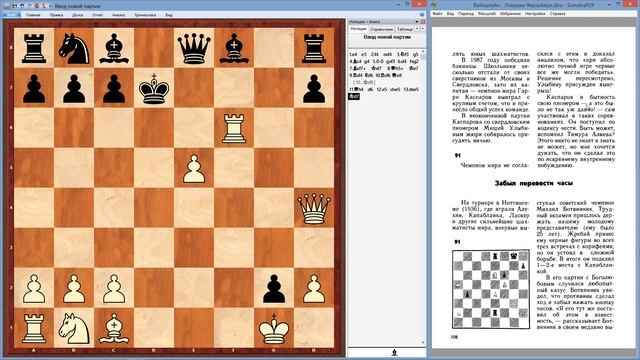Open Файл menu in SumatraPDF

point(437,13)
